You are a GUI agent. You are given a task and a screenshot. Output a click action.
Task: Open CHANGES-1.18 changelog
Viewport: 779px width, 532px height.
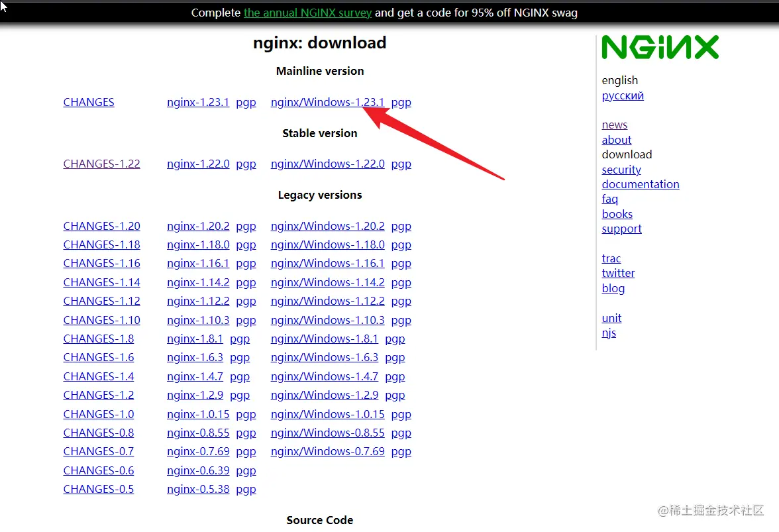tap(101, 245)
